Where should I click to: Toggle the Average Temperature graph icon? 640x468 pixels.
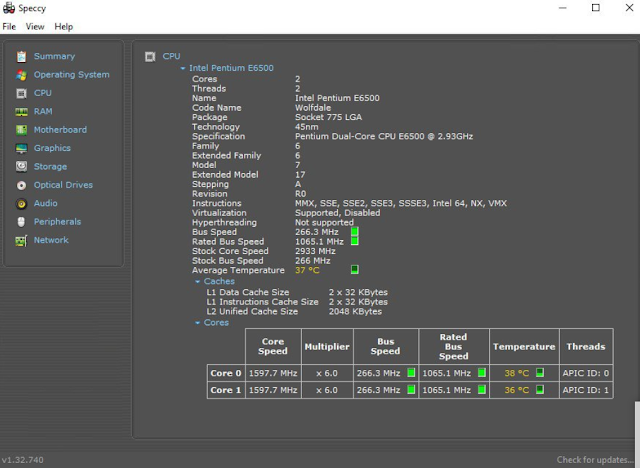355,269
